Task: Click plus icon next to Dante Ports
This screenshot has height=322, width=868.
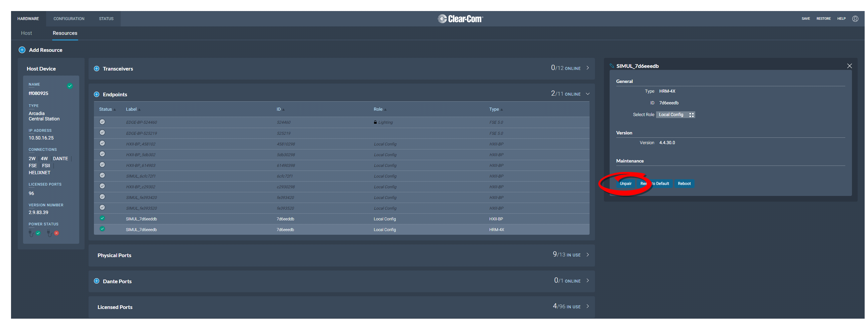Action: click(96, 281)
